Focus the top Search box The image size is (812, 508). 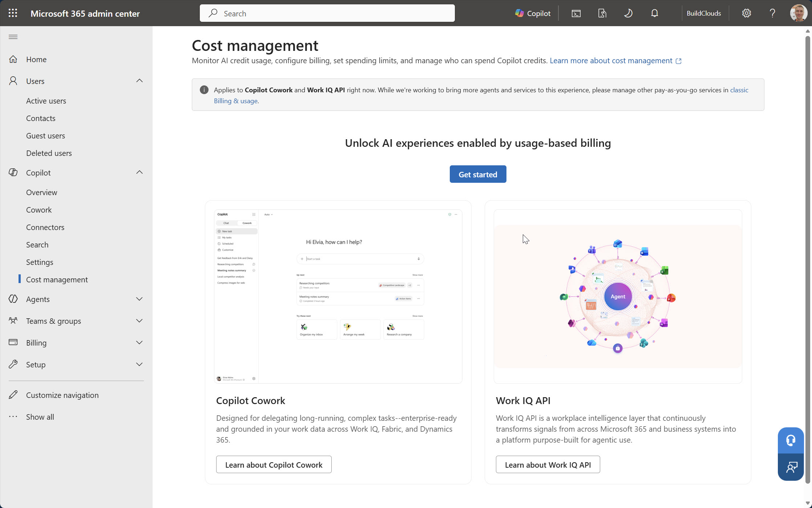[327, 13]
